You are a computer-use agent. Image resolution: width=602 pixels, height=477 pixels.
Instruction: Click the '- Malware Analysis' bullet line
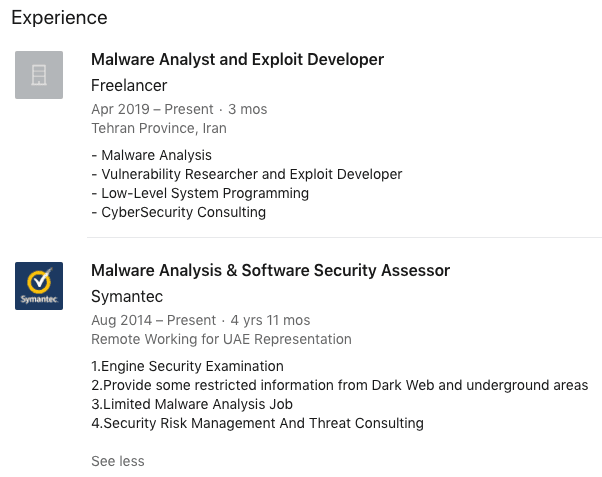click(151, 155)
